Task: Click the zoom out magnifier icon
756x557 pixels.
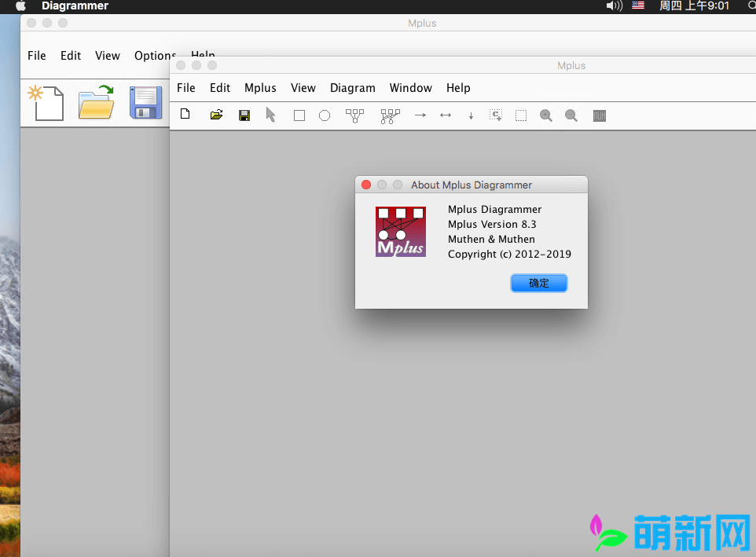Action: coord(571,115)
